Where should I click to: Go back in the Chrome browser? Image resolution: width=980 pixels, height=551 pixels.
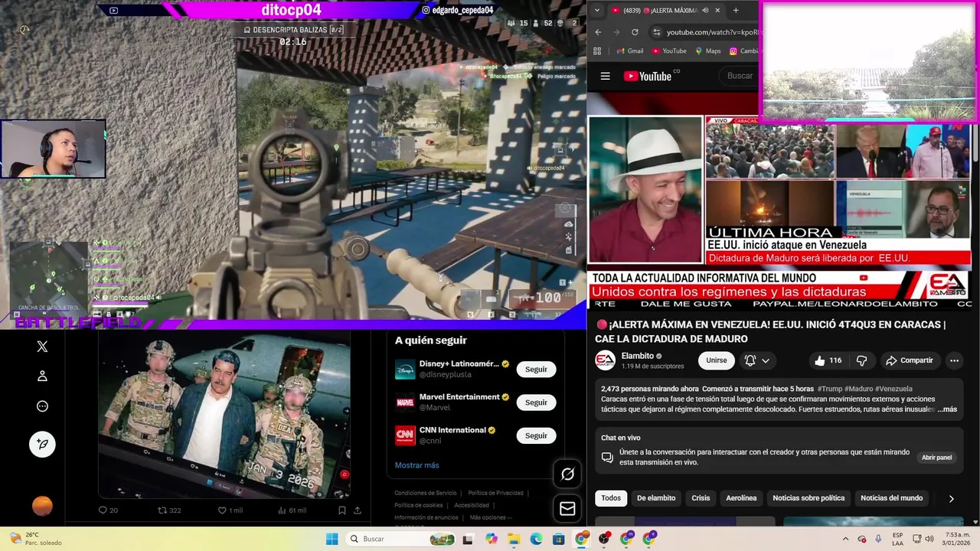click(598, 32)
